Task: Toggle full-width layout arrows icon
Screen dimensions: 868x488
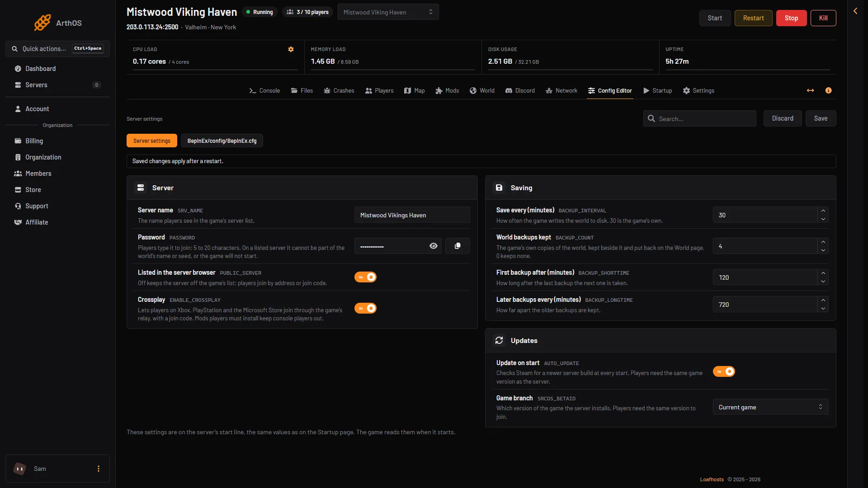Action: point(810,90)
